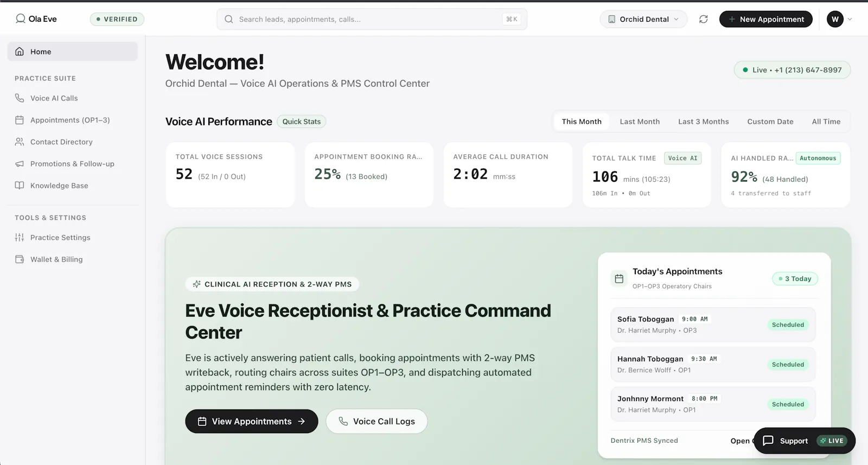The image size is (868, 465).
Task: Open Voice Call Logs
Action: pos(376,422)
